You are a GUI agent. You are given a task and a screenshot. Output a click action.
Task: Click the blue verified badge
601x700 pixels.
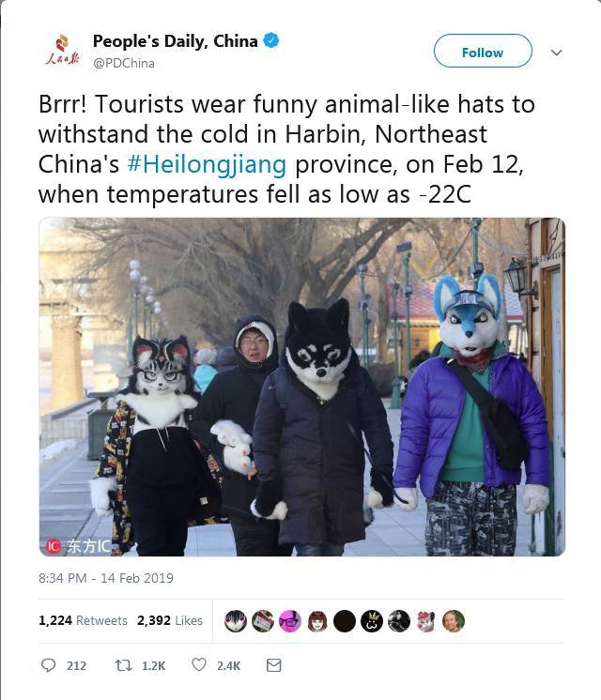pos(271,40)
